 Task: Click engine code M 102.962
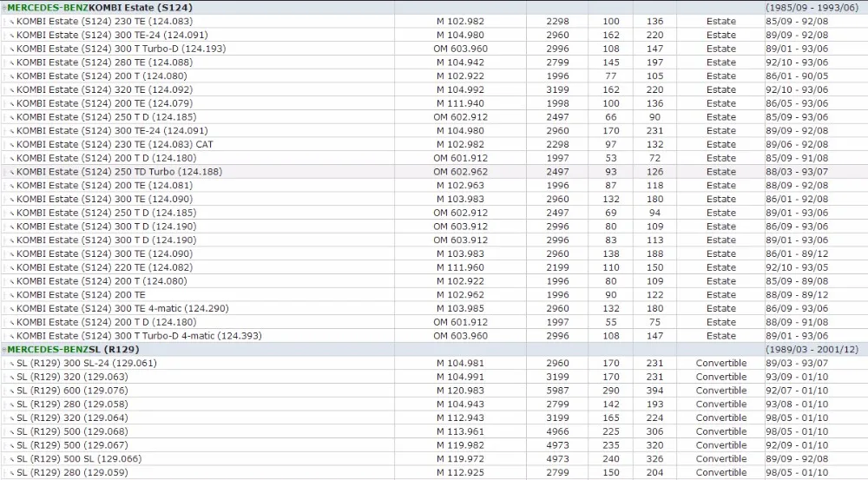(460, 294)
